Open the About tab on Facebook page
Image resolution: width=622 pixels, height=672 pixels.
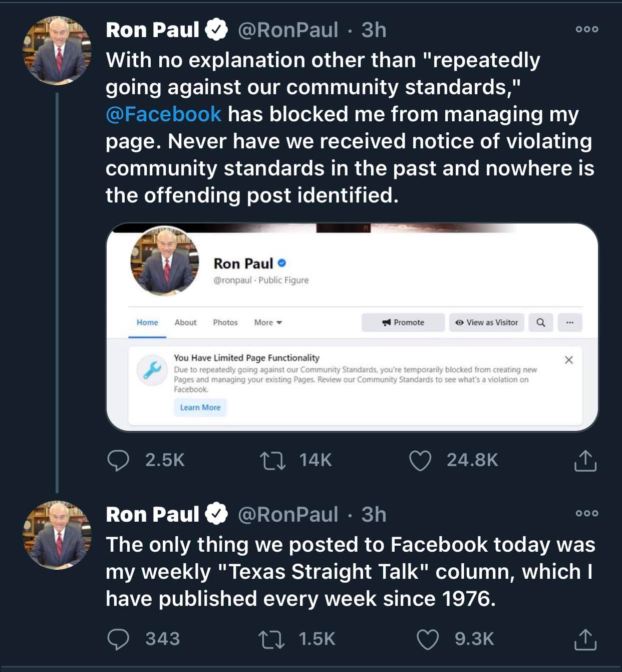pyautogui.click(x=185, y=323)
